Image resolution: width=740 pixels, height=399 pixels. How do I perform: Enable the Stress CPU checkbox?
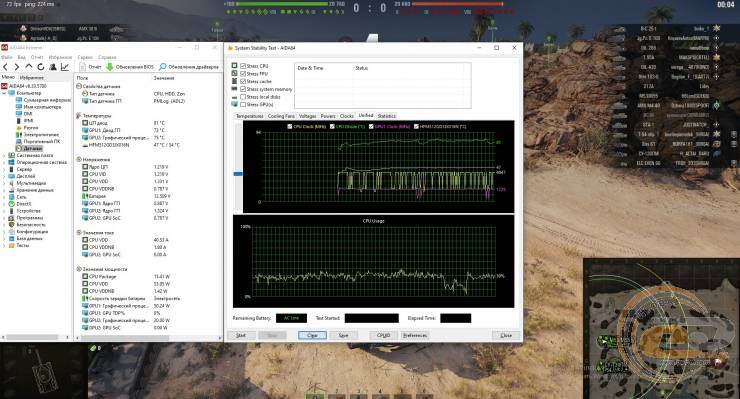(x=243, y=66)
